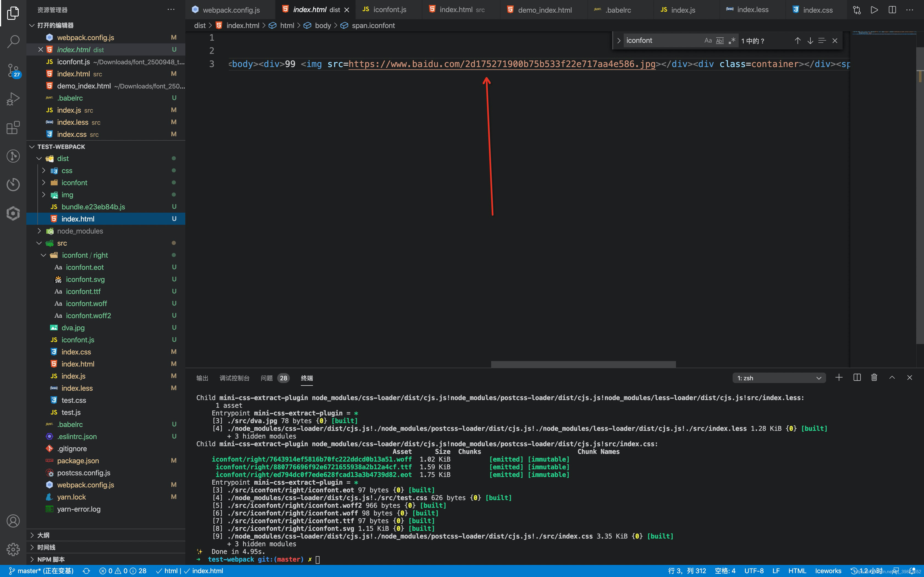This screenshot has width=924, height=577.
Task: Click the index.html dist file tab
Action: click(x=313, y=10)
